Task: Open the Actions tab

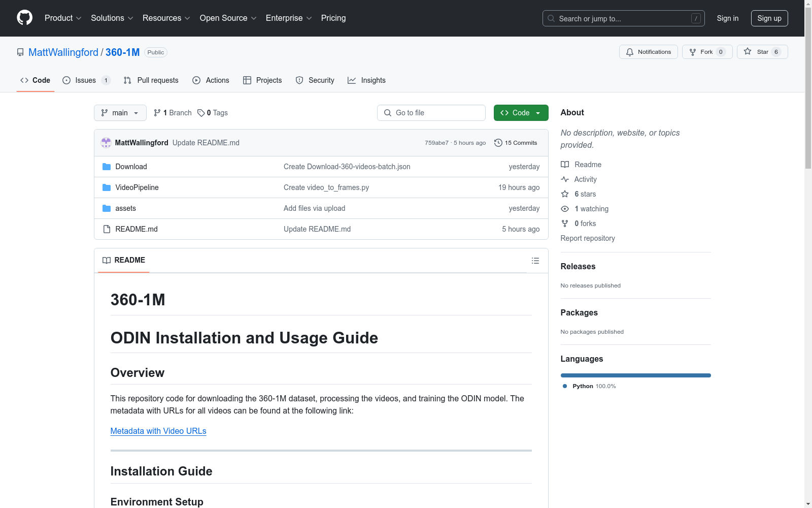Action: pos(211,80)
